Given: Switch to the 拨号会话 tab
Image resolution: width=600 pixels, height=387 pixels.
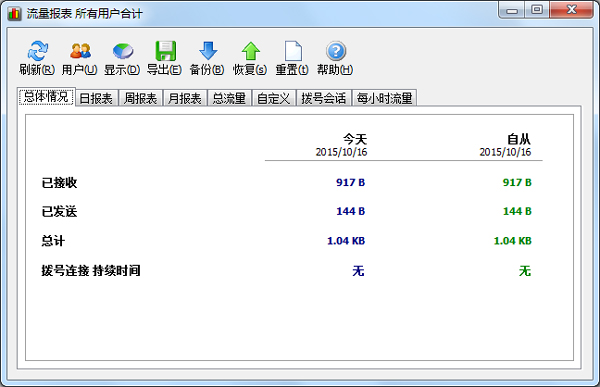Looking at the screenshot, I should point(324,98).
